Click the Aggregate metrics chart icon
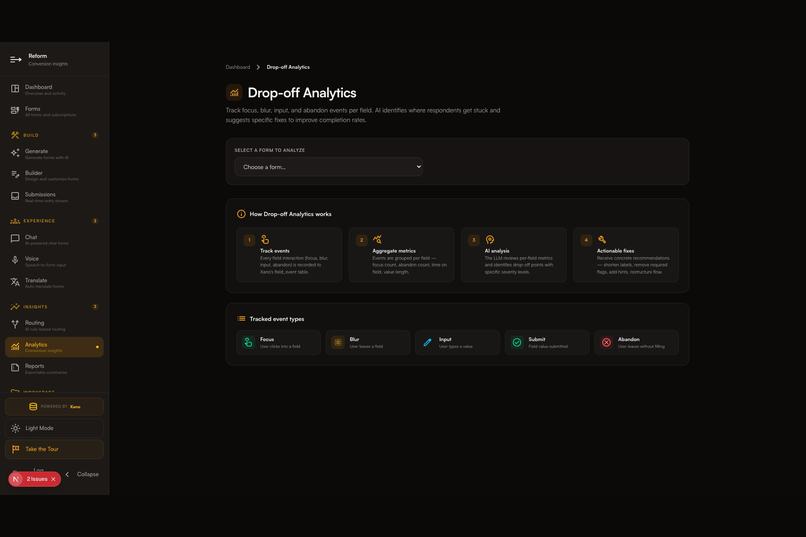This screenshot has width=806, height=537. (x=377, y=239)
